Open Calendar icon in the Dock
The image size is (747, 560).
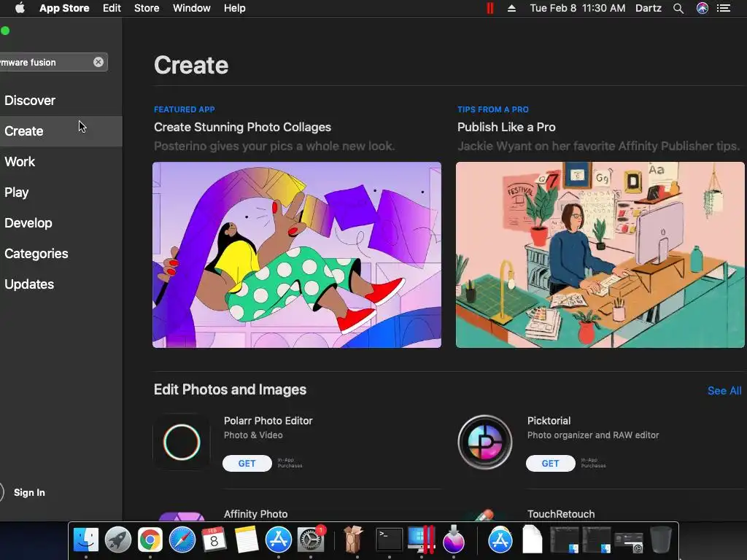click(x=214, y=540)
